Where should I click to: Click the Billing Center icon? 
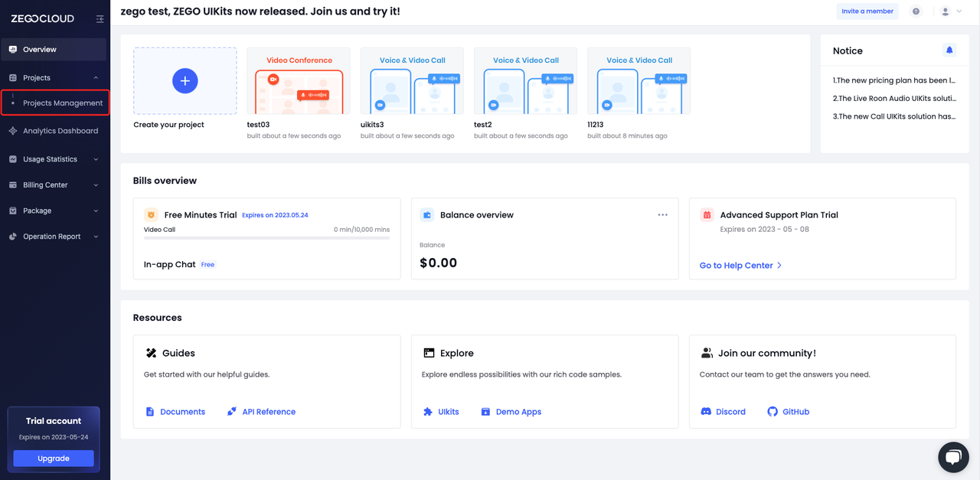pyautogui.click(x=13, y=185)
